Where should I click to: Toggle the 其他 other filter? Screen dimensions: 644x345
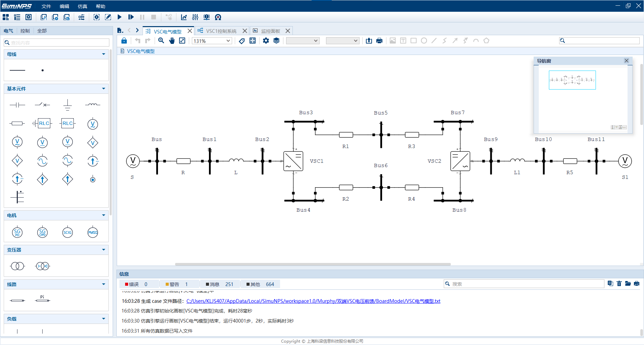(260, 284)
